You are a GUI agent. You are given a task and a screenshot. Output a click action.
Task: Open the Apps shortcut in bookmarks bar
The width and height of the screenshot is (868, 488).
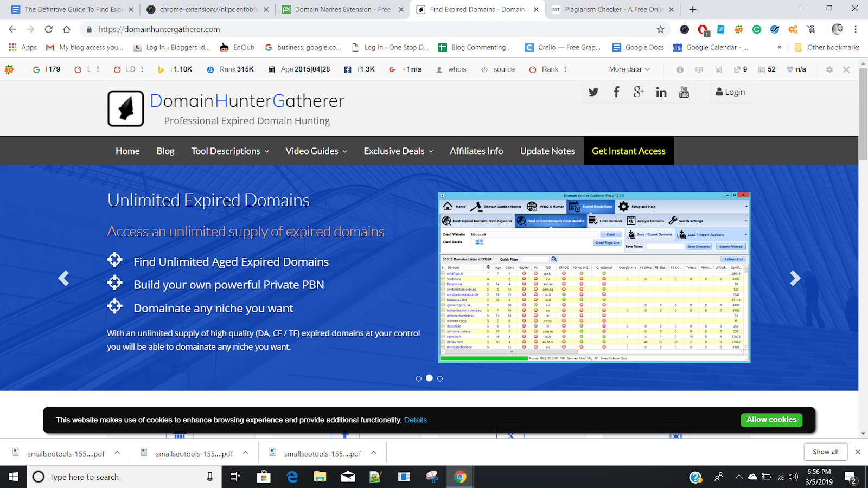coord(23,47)
